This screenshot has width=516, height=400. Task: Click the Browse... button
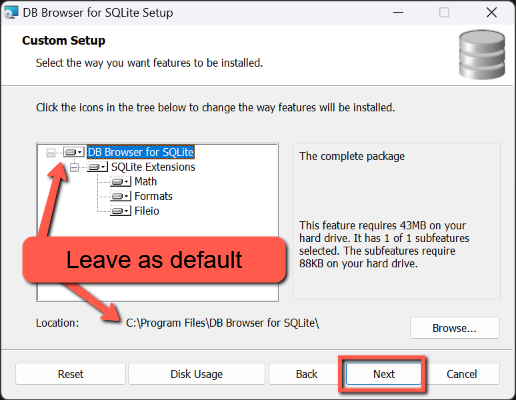[455, 328]
